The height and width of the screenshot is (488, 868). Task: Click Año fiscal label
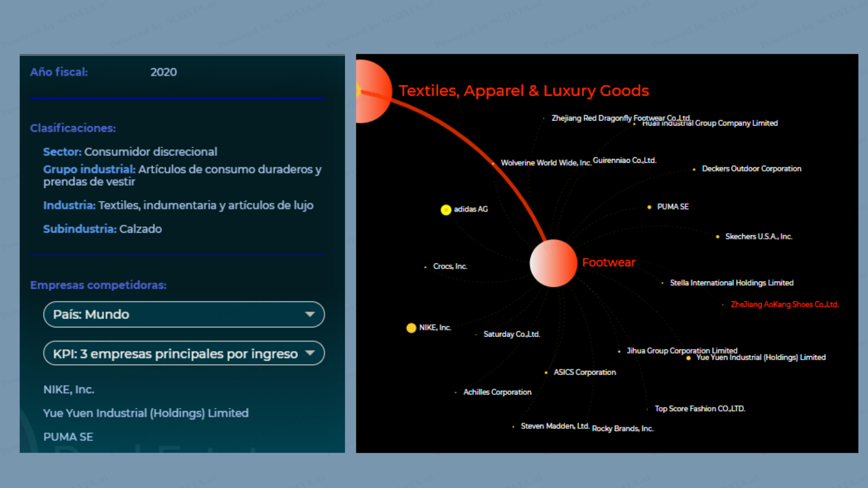pyautogui.click(x=59, y=72)
